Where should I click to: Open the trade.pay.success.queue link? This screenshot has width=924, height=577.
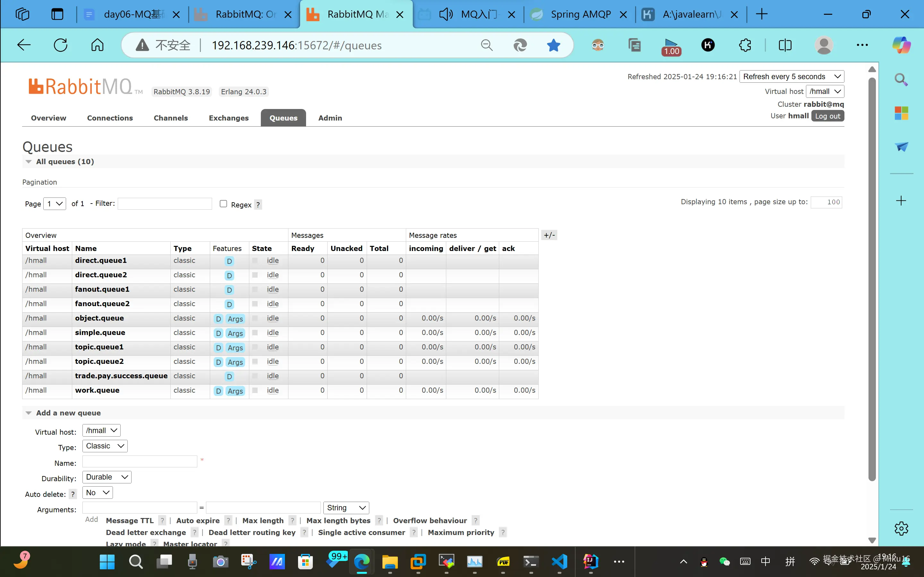pyautogui.click(x=121, y=376)
